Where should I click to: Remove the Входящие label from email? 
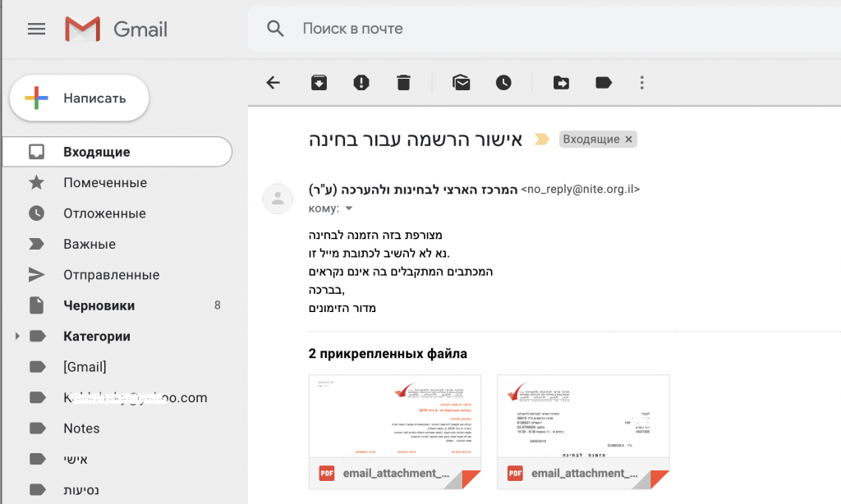tap(629, 140)
